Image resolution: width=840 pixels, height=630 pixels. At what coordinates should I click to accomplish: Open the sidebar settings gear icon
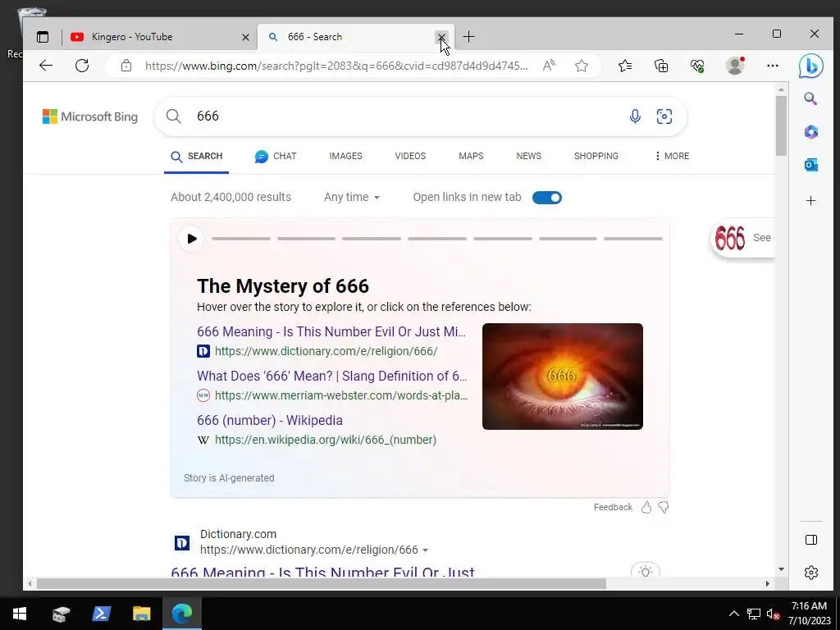click(811, 572)
